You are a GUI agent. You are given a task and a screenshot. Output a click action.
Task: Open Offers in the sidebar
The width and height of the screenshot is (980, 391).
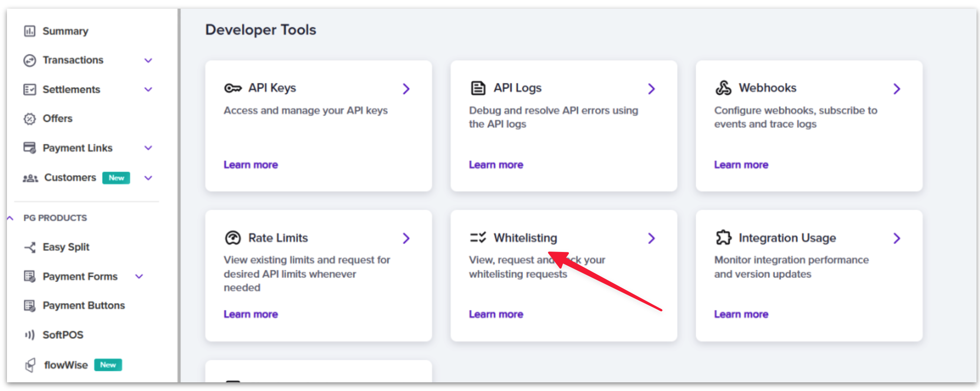[57, 119]
